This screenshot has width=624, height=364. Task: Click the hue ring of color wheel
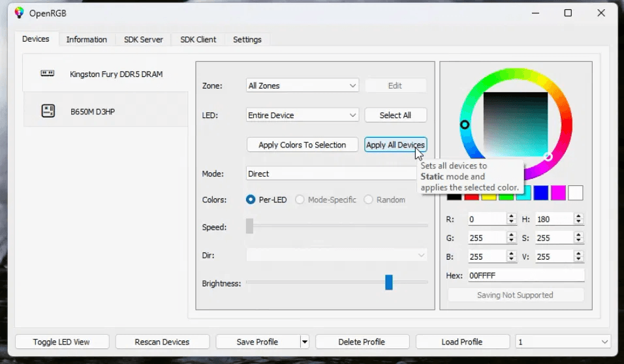point(516,74)
